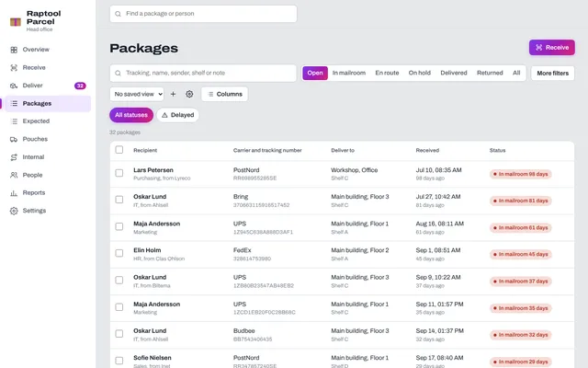Sort by Received column header

click(427, 150)
